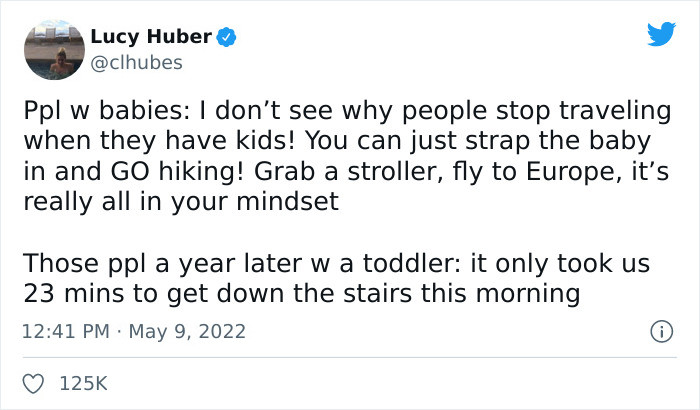
Task: Click the 12:41 PM timestamp
Action: 62,330
